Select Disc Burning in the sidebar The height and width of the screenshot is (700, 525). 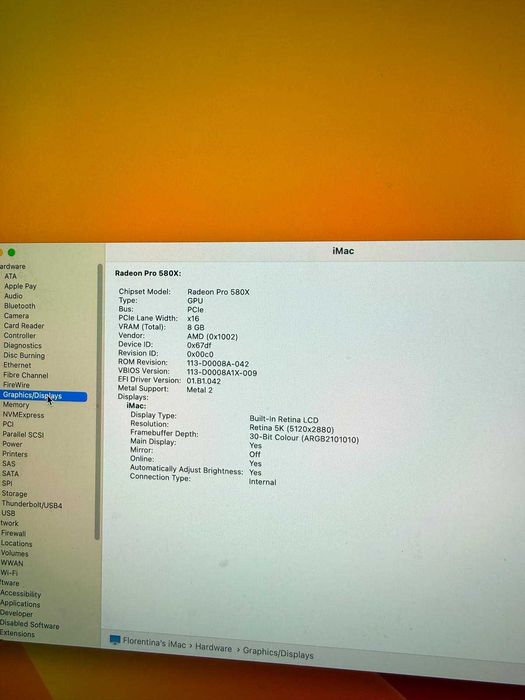tap(24, 355)
